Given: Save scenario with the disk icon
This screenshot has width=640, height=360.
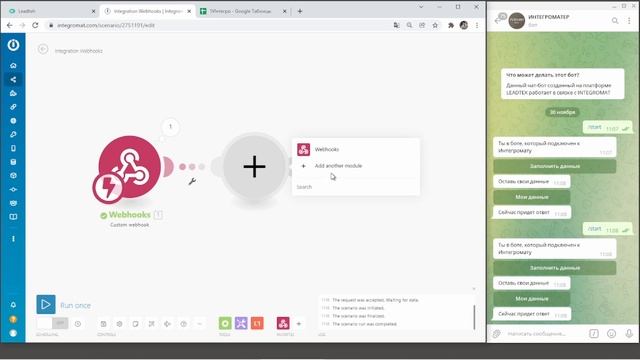Looking at the screenshot, I should pyautogui.click(x=103, y=324).
